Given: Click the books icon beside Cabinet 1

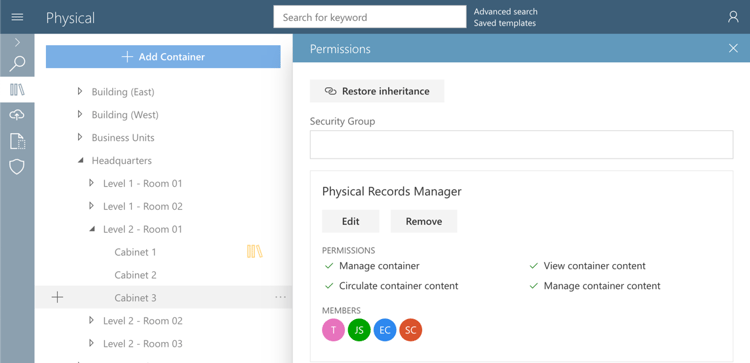Looking at the screenshot, I should click(254, 252).
